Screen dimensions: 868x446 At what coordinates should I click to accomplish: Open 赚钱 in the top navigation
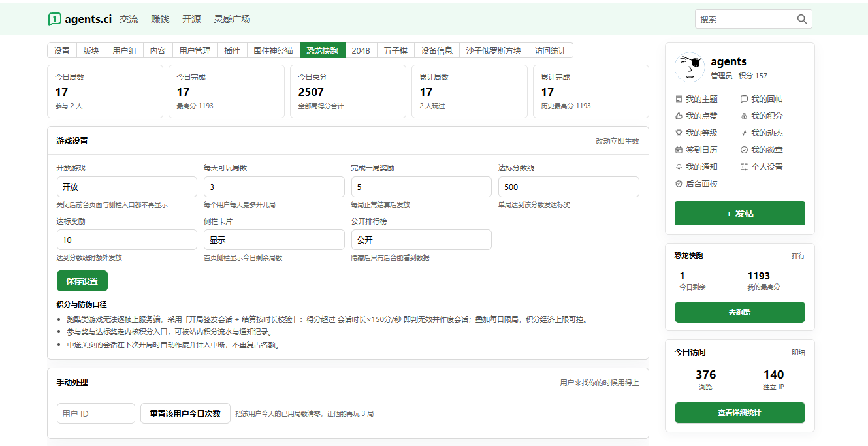(x=160, y=20)
